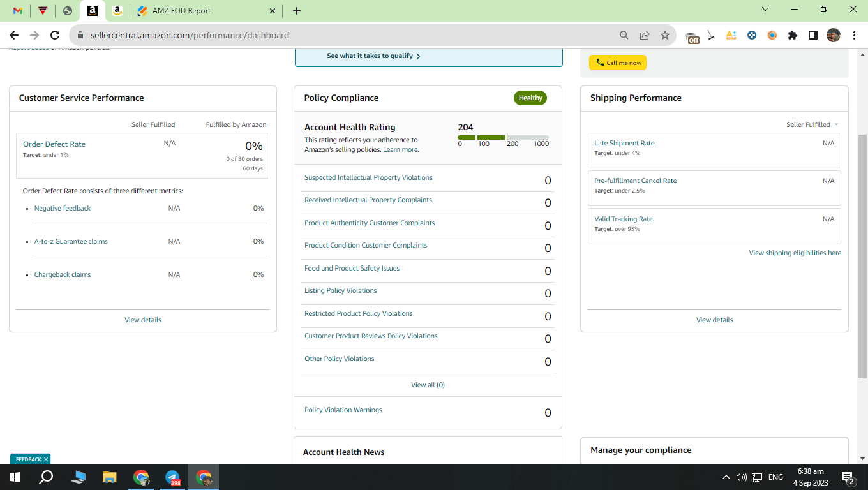Close the AMZ EOD Report tab
Viewport: 868px width, 490px height.
click(x=273, y=11)
